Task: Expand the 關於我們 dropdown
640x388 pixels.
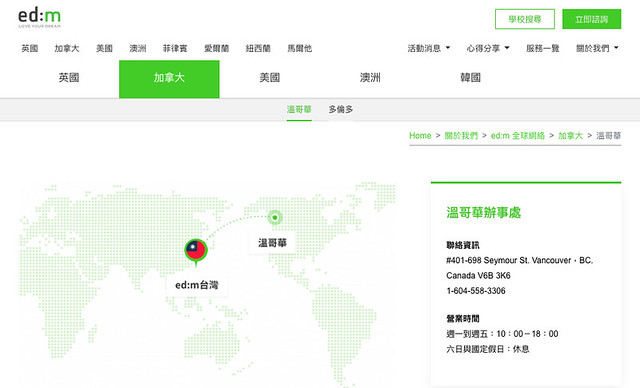Action: pyautogui.click(x=597, y=49)
